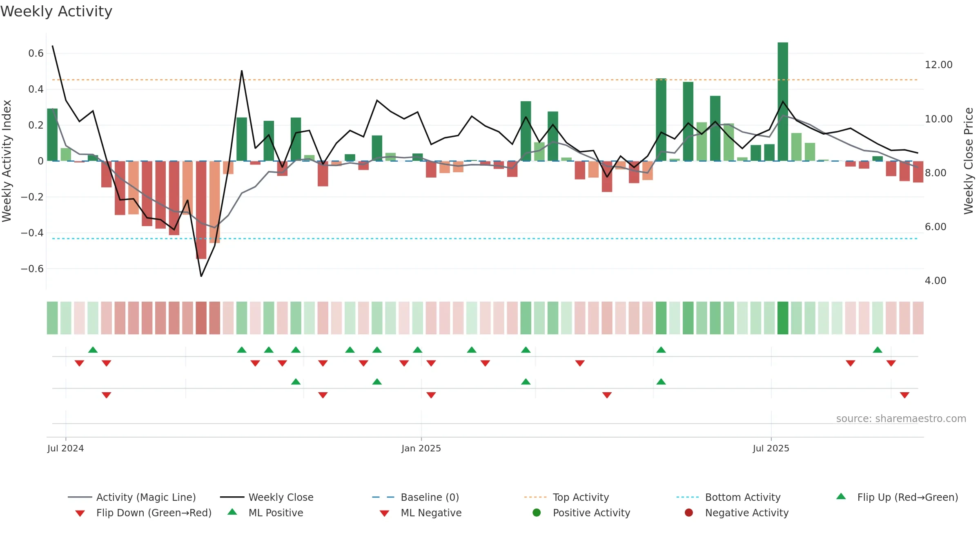The width and height of the screenshot is (980, 551).
Task: Click the Weekly Activity chart title
Action: pos(56,11)
